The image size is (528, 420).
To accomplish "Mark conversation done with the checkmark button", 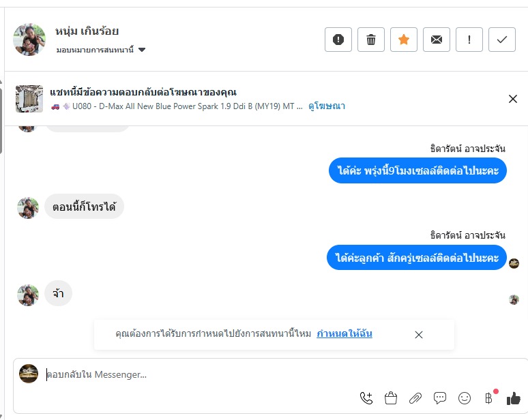I will pyautogui.click(x=502, y=40).
